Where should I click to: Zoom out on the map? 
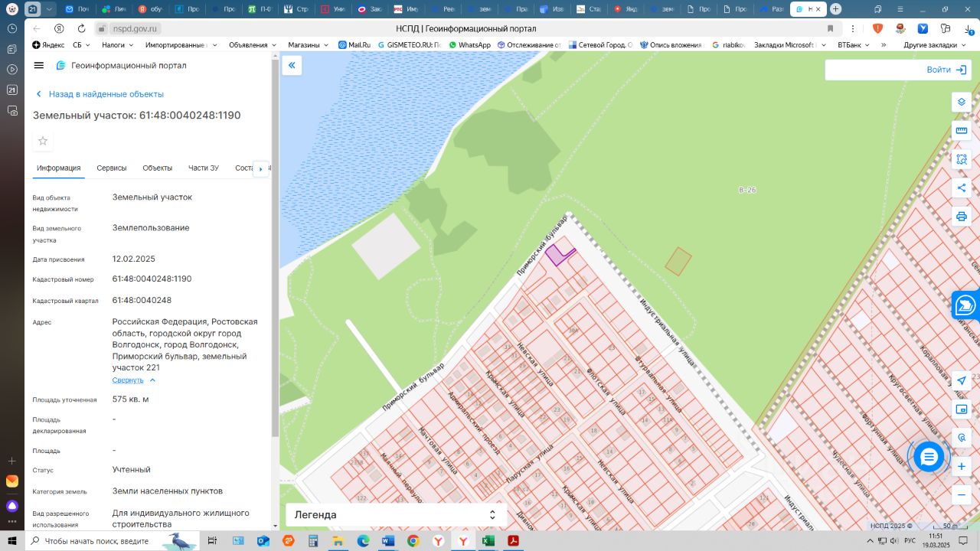pyautogui.click(x=962, y=495)
